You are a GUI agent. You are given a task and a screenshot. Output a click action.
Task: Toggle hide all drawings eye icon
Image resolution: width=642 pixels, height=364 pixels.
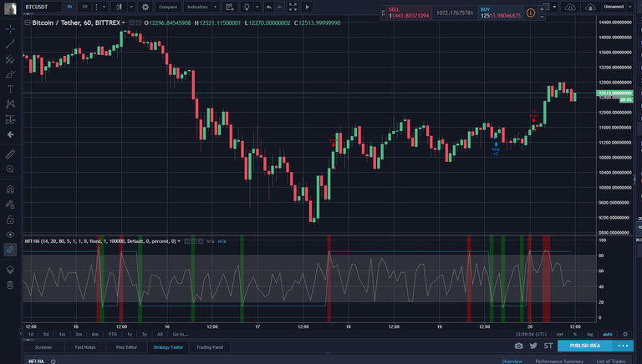tap(10, 234)
